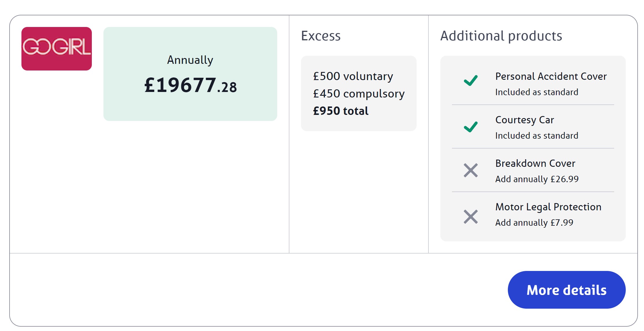Image resolution: width=644 pixels, height=331 pixels.
Task: Select the Courtesy Car product title
Action: click(524, 120)
